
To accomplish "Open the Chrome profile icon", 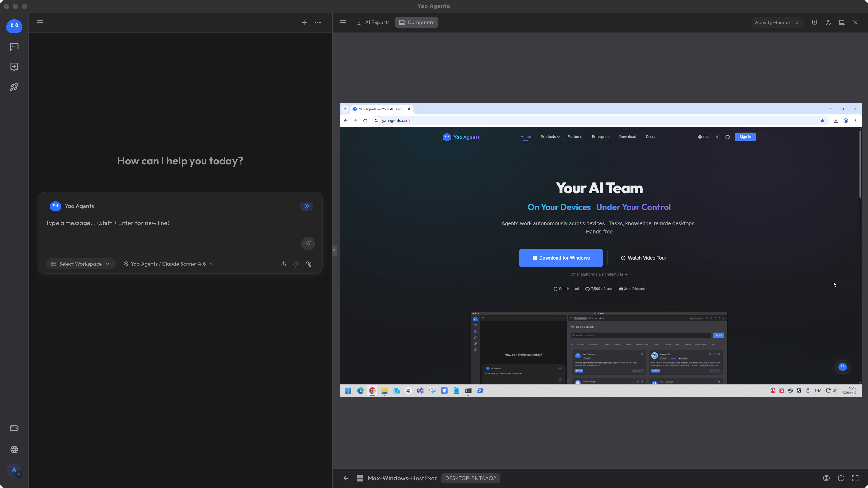I will 846,121.
